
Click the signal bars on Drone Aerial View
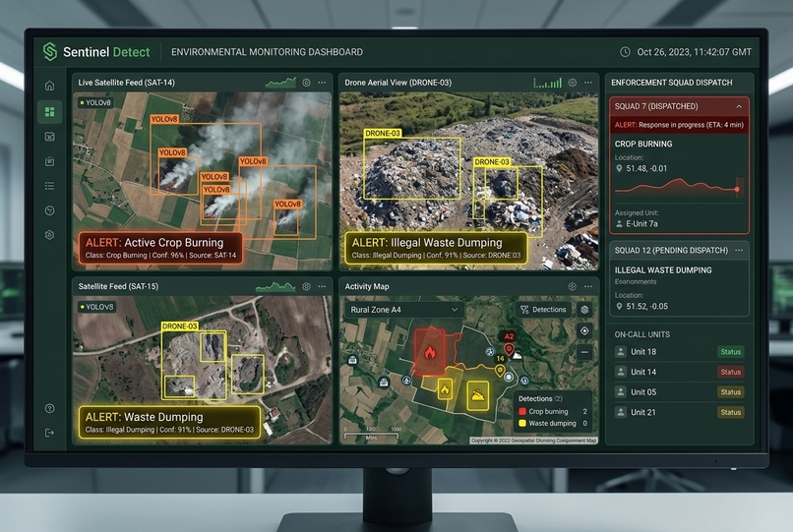click(x=548, y=83)
